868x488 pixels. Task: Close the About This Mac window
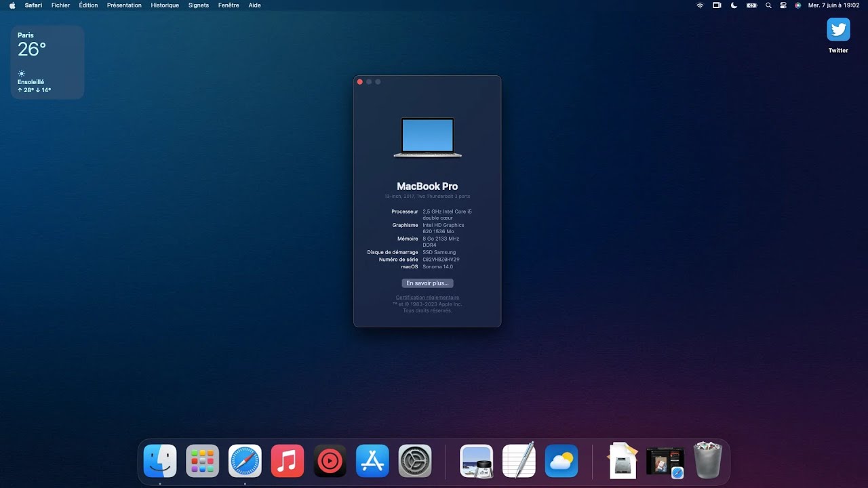(360, 82)
